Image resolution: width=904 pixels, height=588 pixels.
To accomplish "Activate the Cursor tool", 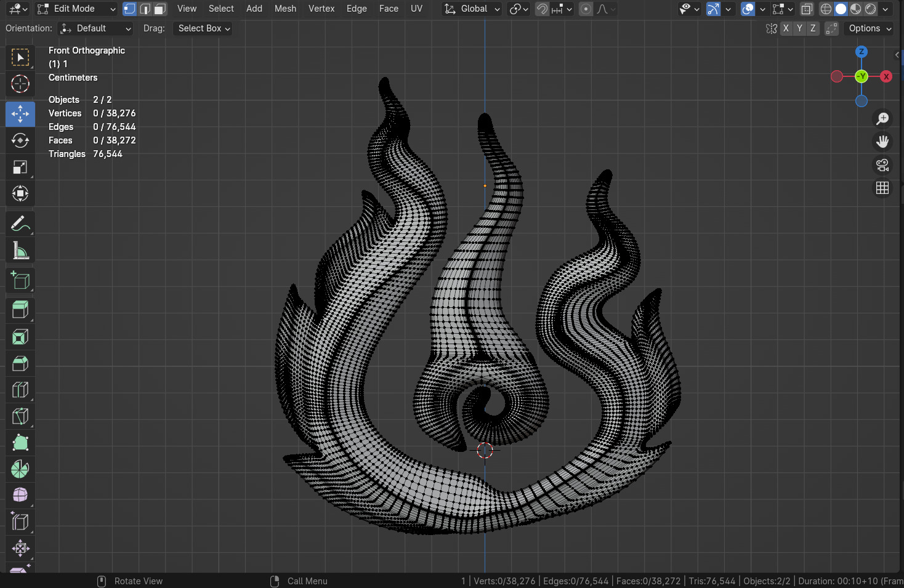I will [x=20, y=84].
